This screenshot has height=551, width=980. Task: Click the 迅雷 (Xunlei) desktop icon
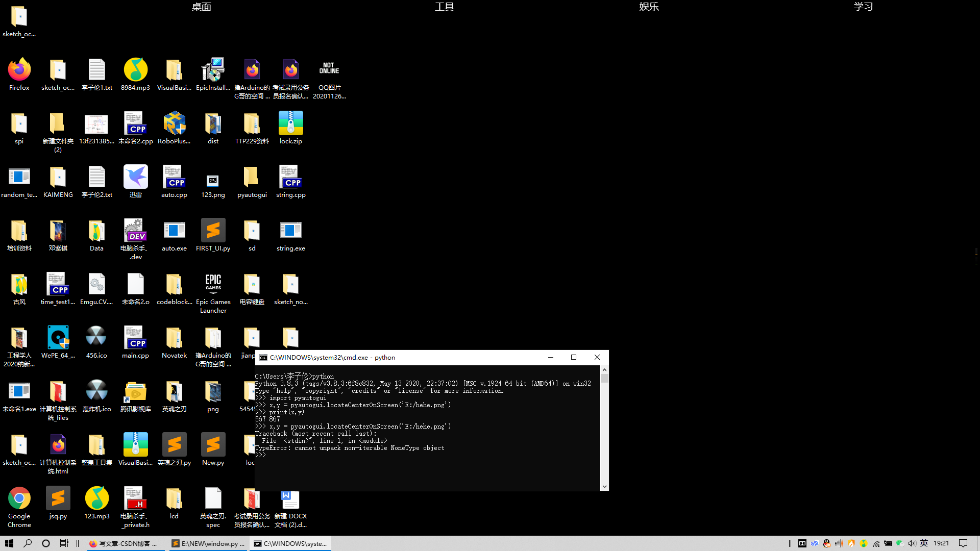tap(135, 177)
